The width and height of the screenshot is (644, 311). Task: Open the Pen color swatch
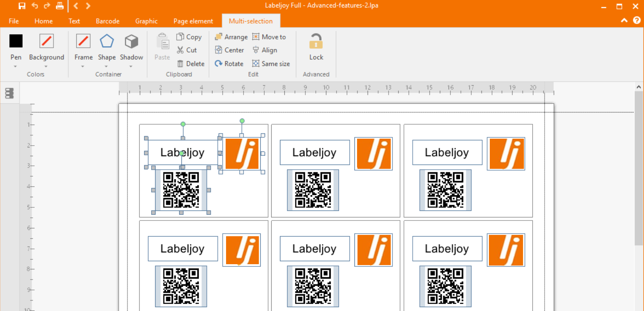16,41
